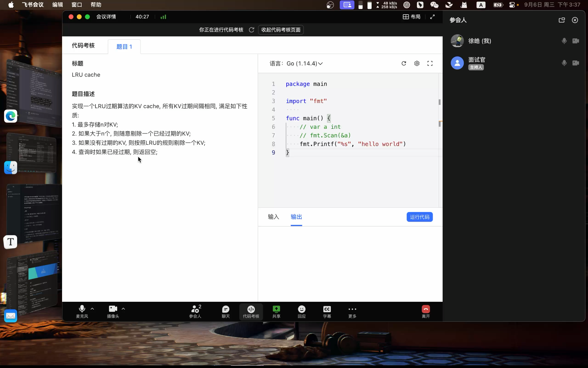Open the chat (聊天) panel

point(226,311)
